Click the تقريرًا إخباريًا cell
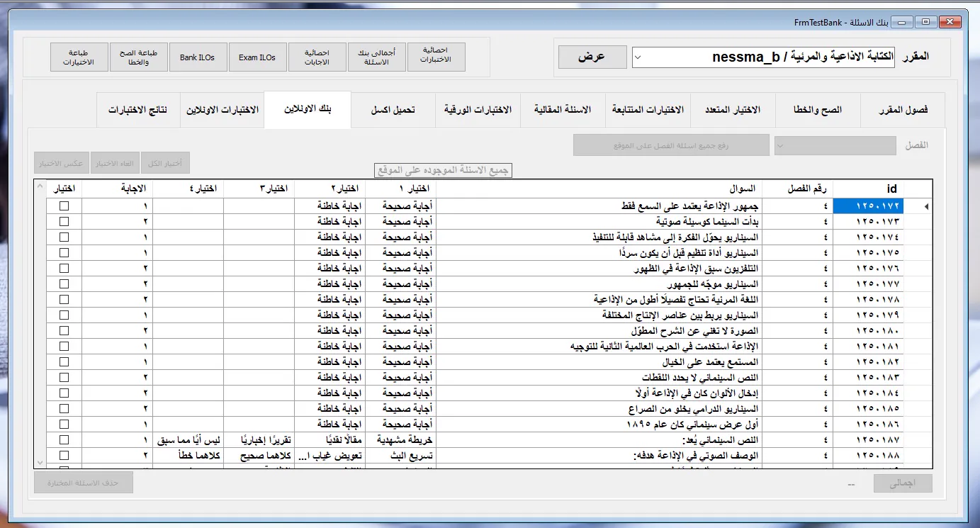Viewport: 980px width, 528px height. [x=259, y=439]
